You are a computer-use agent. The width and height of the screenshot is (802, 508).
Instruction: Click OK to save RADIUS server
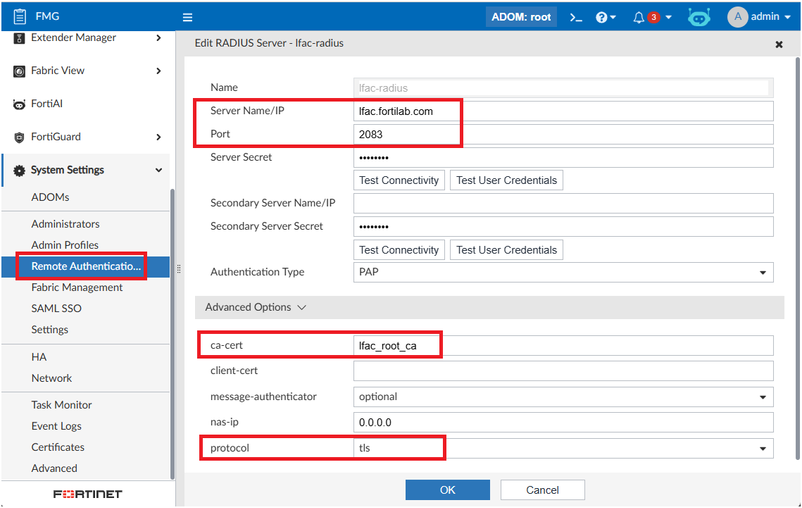tap(447, 489)
